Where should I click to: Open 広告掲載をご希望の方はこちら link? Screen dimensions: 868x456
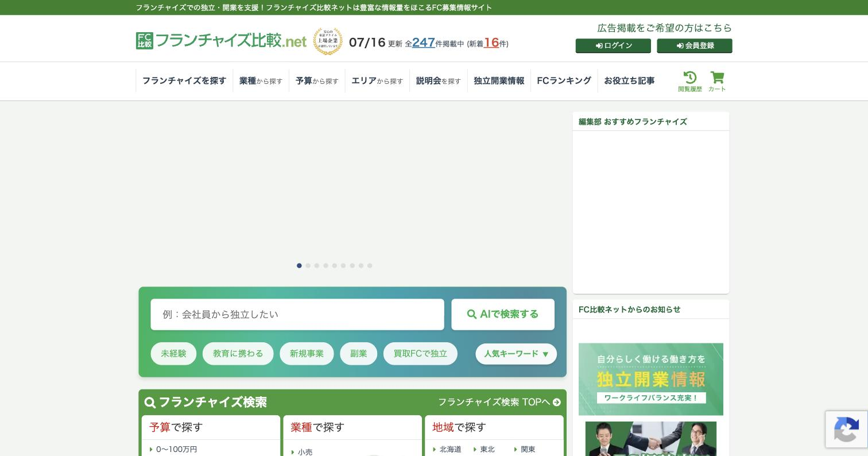[x=664, y=28]
